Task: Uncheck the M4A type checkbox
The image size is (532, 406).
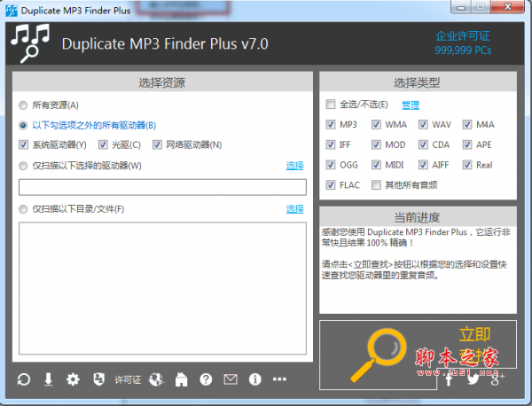Action: 467,124
